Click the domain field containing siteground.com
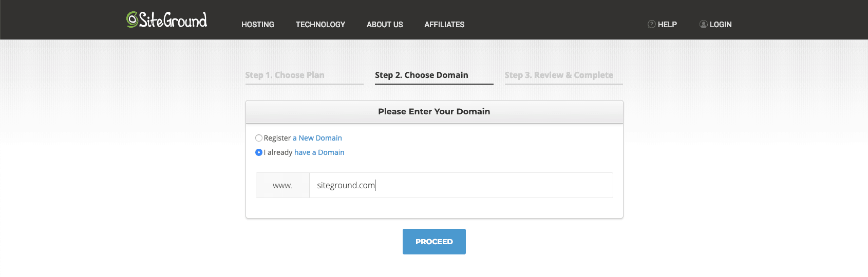 point(461,185)
